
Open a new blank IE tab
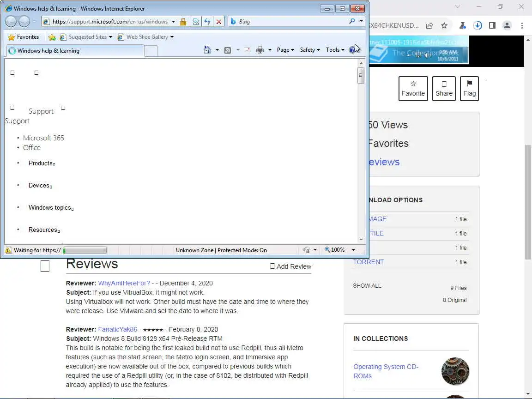151,51
